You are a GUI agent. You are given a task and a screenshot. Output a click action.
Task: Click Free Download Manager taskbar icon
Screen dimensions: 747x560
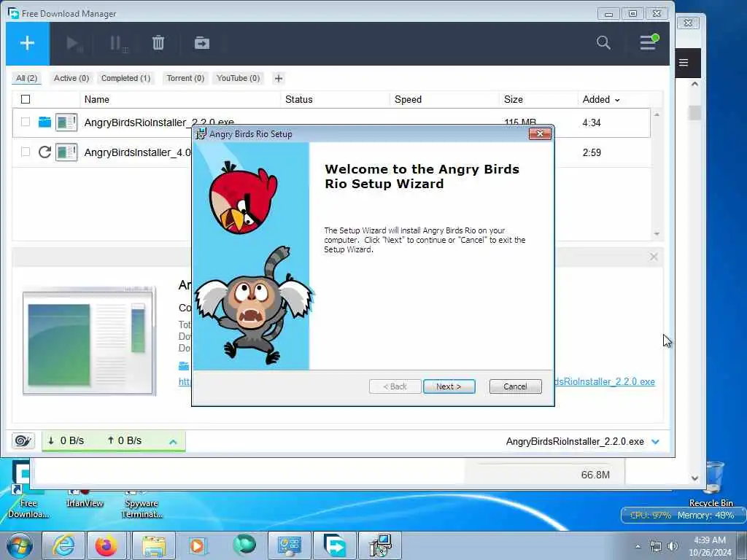[335, 545]
